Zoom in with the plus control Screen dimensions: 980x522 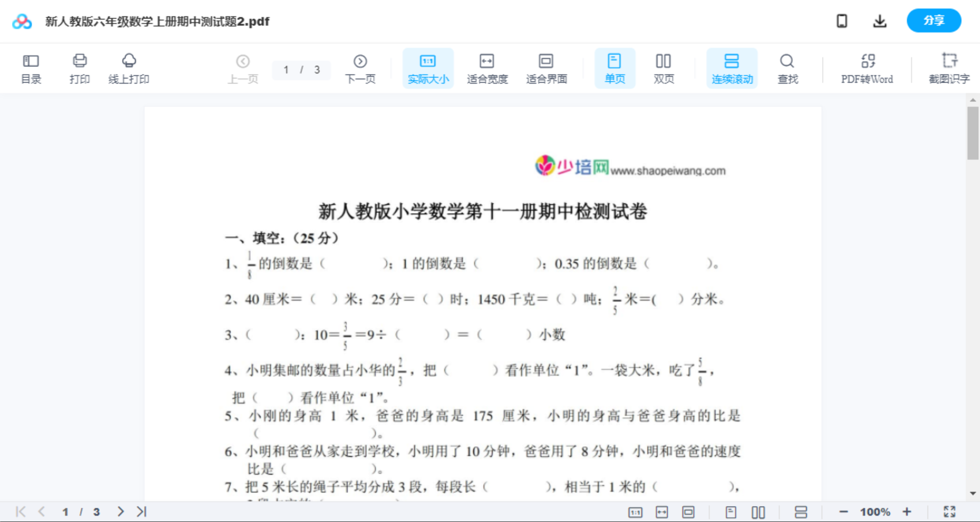(x=908, y=511)
